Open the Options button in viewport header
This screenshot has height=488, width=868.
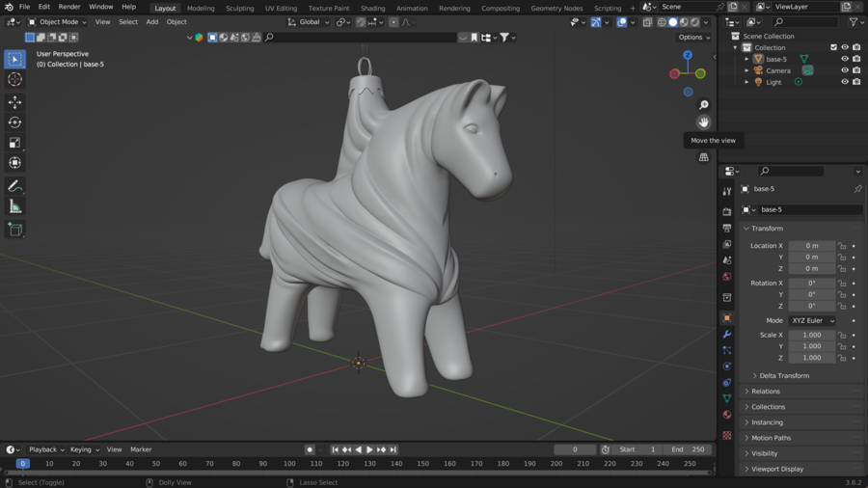(693, 38)
